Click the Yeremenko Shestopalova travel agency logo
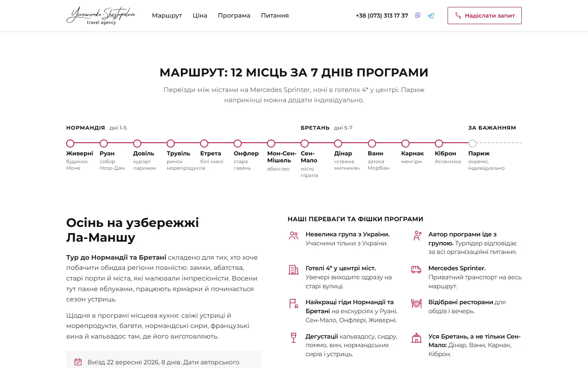 point(100,16)
